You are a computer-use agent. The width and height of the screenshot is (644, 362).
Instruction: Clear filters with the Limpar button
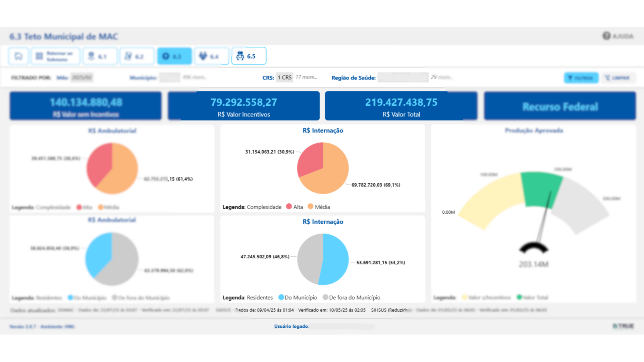pyautogui.click(x=618, y=78)
